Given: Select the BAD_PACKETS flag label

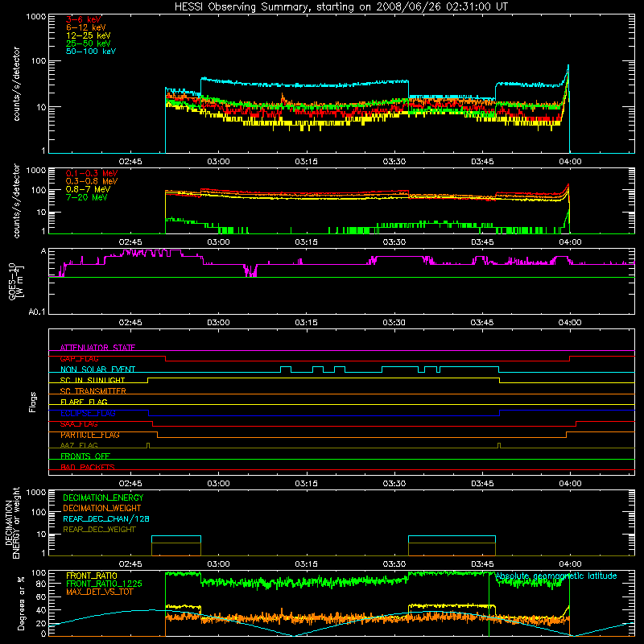Looking at the screenshot, I should click(88, 467).
